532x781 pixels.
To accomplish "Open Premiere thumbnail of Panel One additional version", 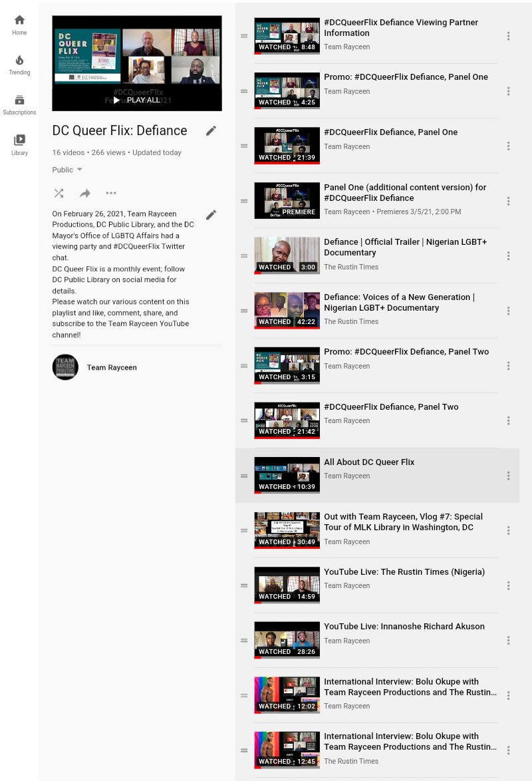I will tap(287, 201).
